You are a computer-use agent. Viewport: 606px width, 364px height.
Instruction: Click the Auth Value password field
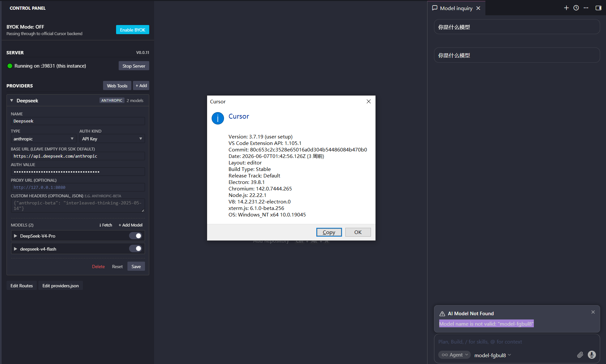coord(78,172)
